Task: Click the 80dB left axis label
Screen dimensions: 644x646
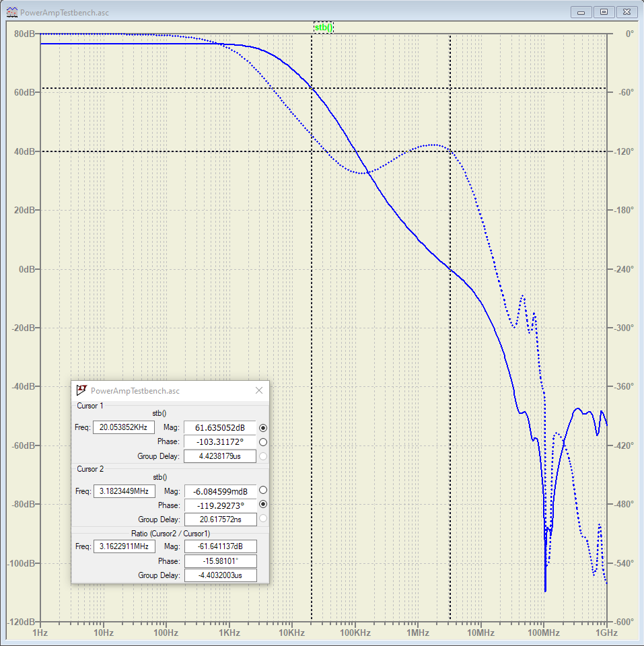Action: pos(24,34)
